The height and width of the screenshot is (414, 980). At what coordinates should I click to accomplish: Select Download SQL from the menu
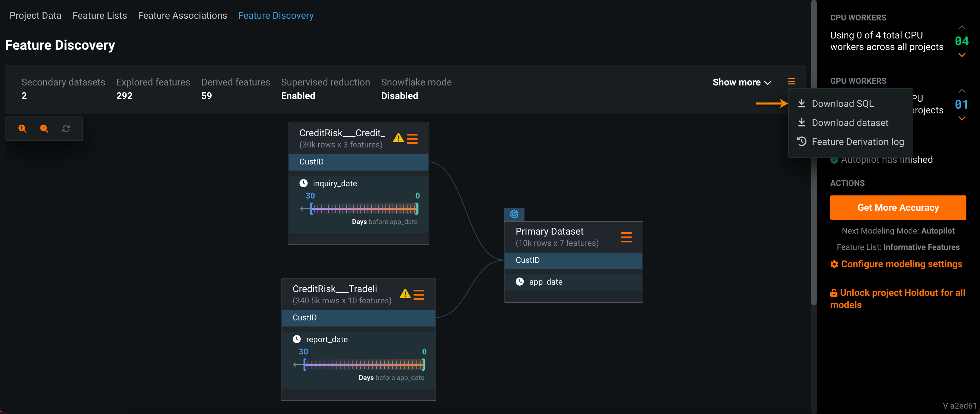point(842,103)
